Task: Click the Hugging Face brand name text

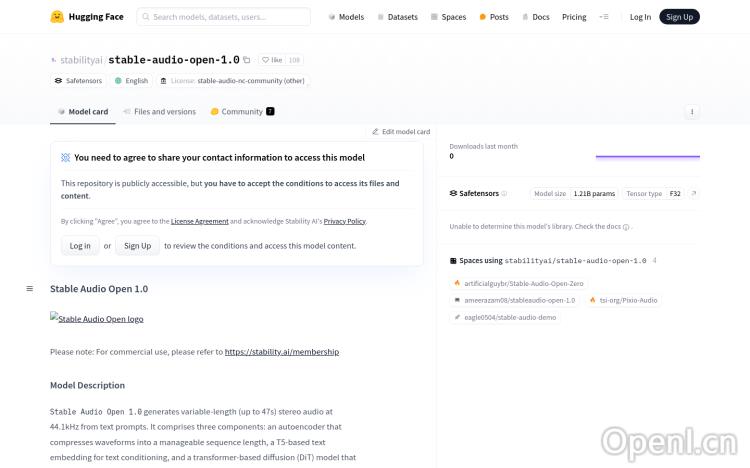Action: pos(96,17)
